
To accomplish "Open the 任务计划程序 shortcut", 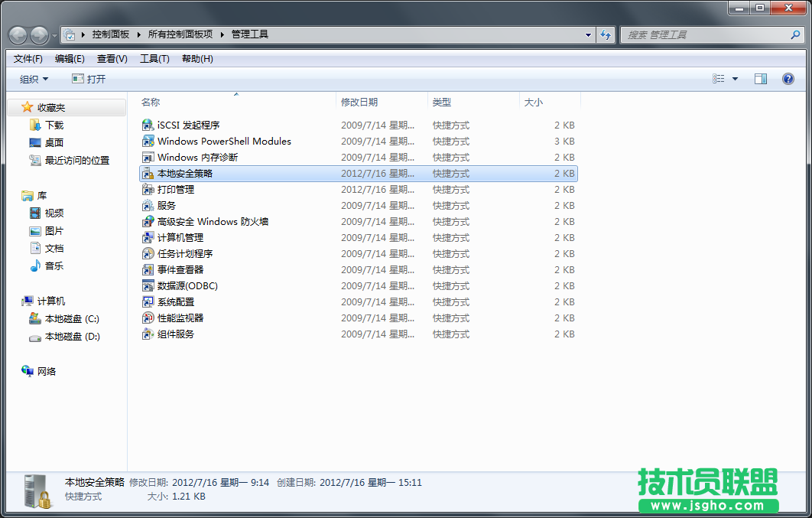I will [182, 253].
